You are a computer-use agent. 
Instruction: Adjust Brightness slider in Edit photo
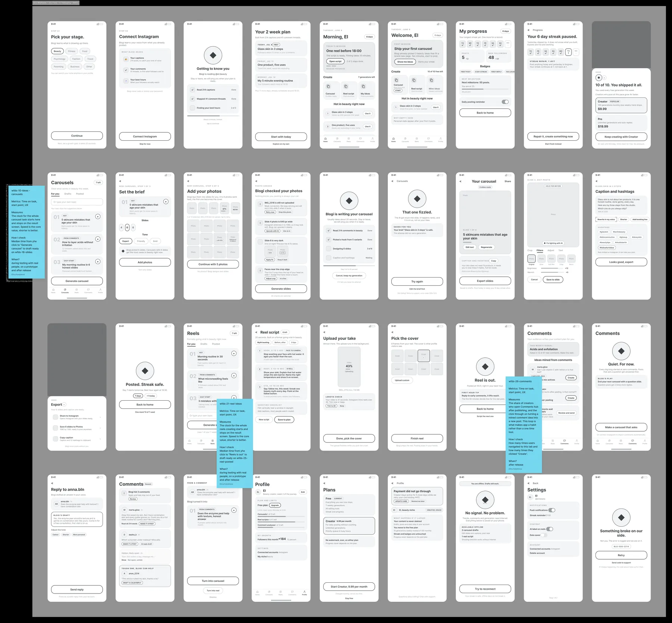click(552, 268)
